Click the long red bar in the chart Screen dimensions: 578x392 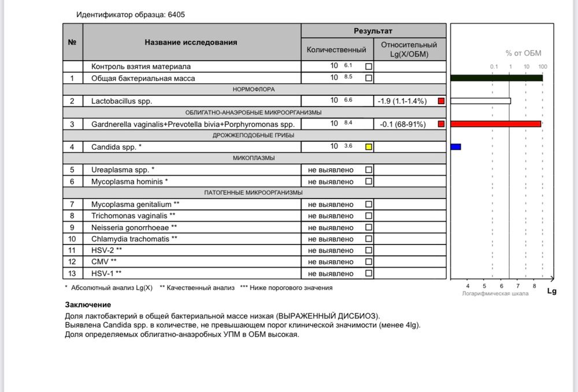495,124
